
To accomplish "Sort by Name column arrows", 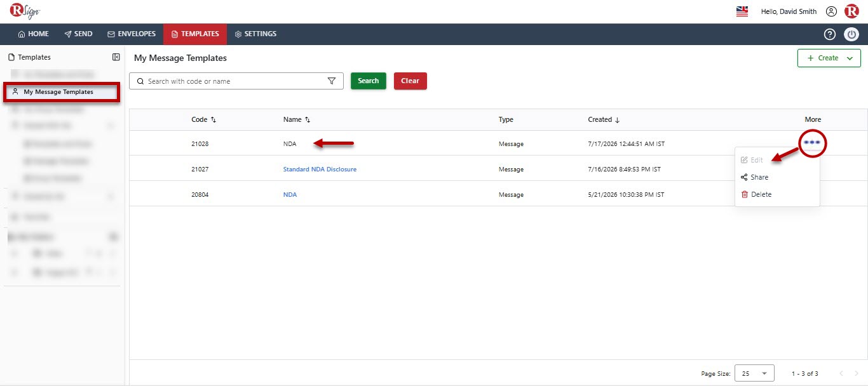I will pos(308,119).
